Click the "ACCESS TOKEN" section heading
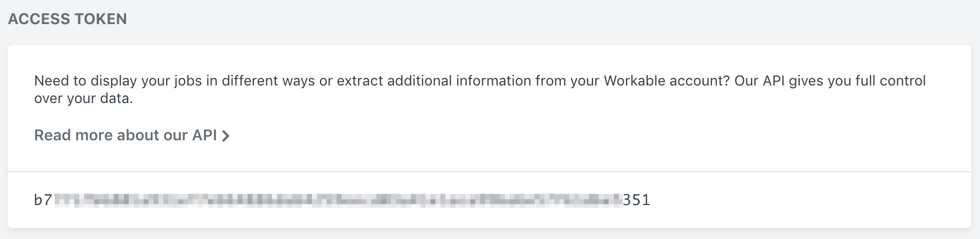Viewport: 980px width, 239px height. (67, 19)
